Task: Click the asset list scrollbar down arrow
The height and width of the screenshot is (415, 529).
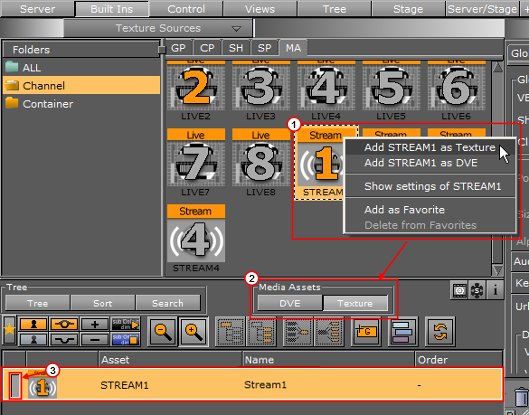Action: 498,270
